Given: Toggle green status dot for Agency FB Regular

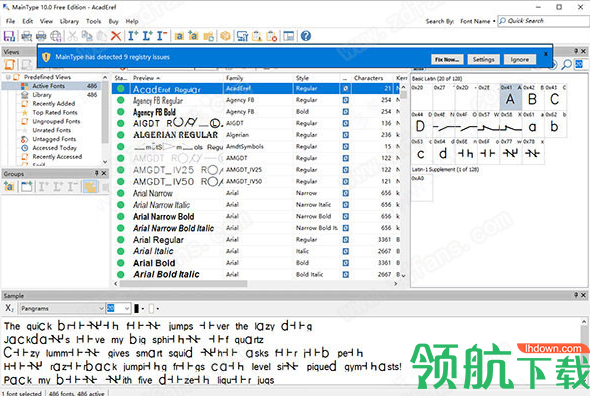Looking at the screenshot, I should pos(120,100).
